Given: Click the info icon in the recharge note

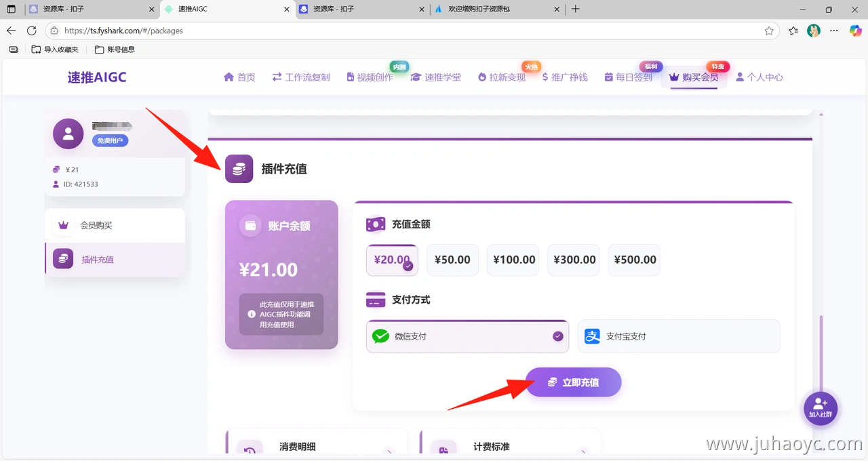Looking at the screenshot, I should tap(252, 315).
